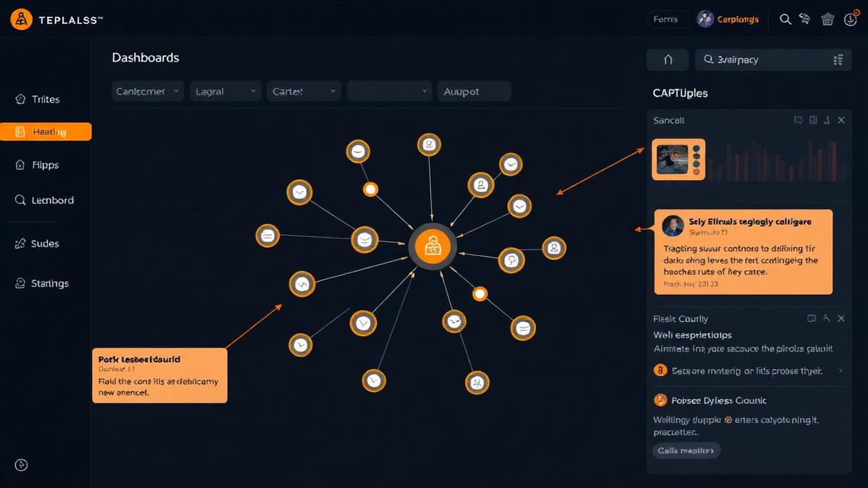The image size is (868, 488).
Task: Click the Flipps sidebar icon
Action: coord(20,165)
